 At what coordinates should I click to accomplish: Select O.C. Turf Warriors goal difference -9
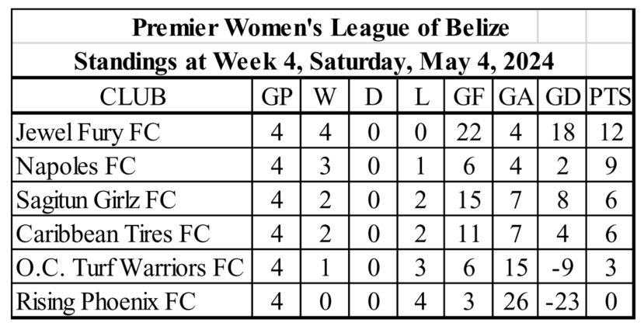pyautogui.click(x=562, y=268)
